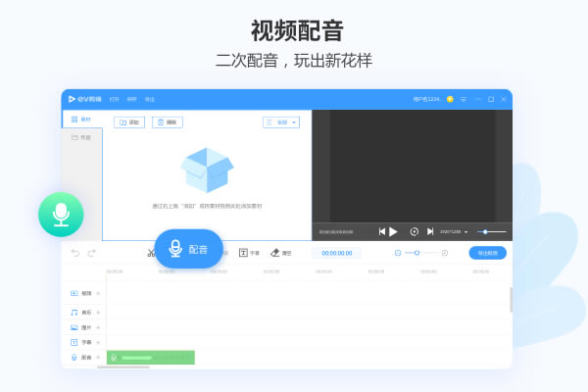Click the 添加 add material button
Screen dimensions: 588x392
128,122
